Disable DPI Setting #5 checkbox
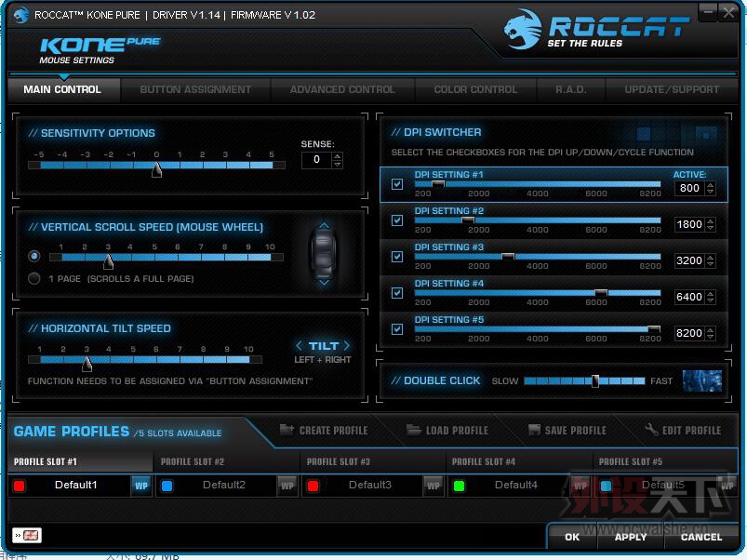Screen dimensions: 747x560 (x=397, y=329)
